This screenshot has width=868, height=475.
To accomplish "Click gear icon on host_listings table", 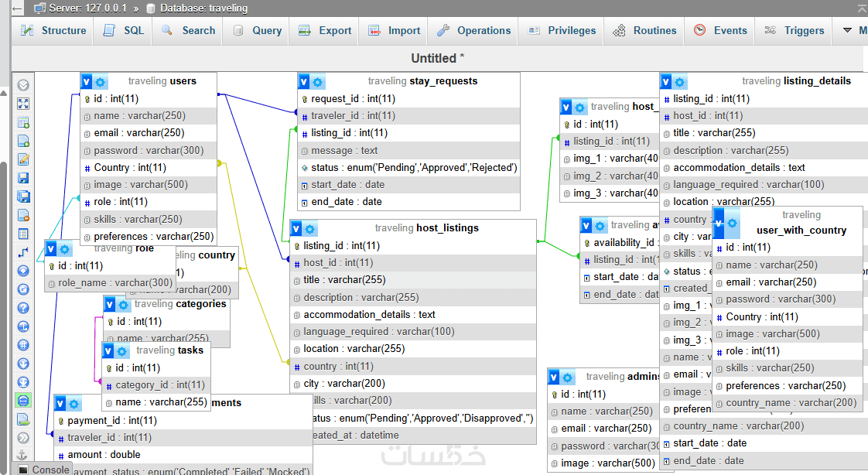I will coord(310,229).
